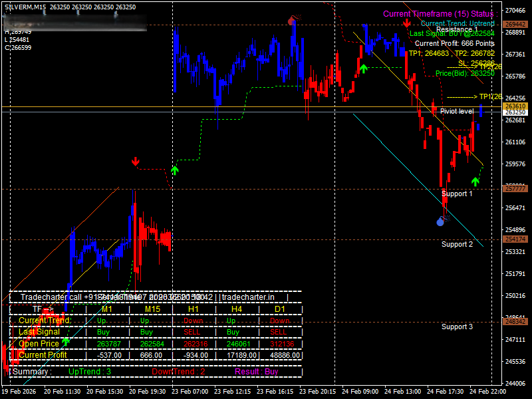Click the Result : Buy summary
The image size is (532, 399).
tap(257, 372)
